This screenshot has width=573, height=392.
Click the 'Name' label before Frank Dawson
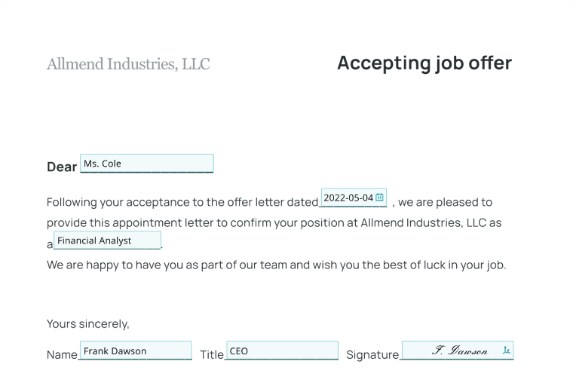[62, 355]
